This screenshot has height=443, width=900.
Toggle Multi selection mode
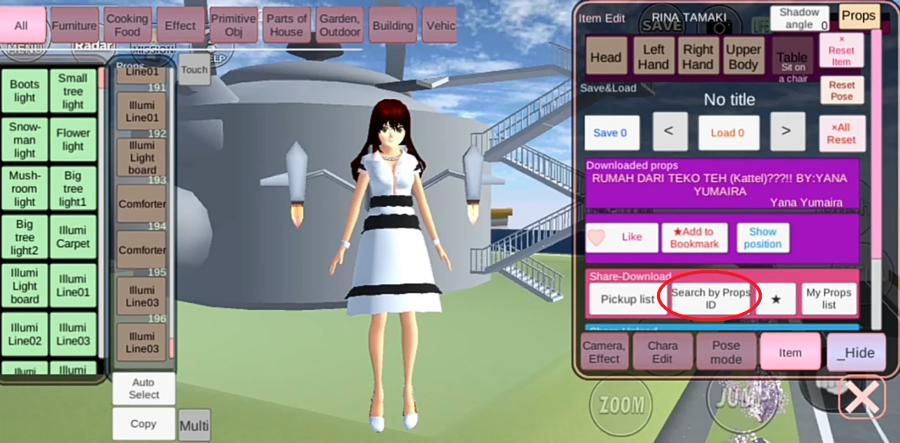pos(194,426)
